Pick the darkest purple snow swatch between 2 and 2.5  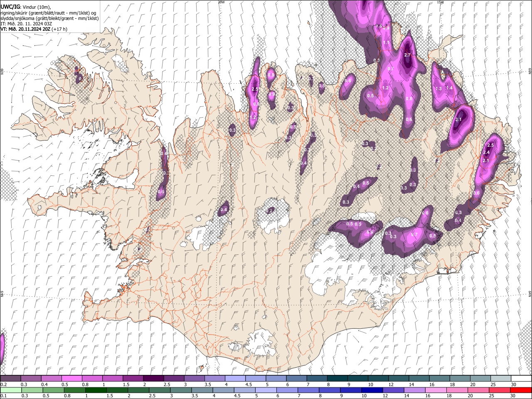(153, 378)
